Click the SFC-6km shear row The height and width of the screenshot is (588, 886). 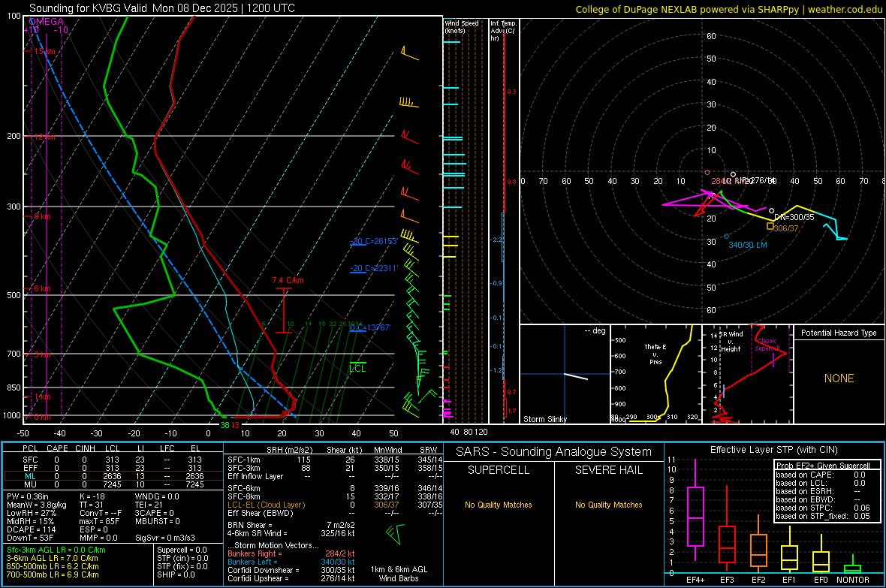point(335,488)
